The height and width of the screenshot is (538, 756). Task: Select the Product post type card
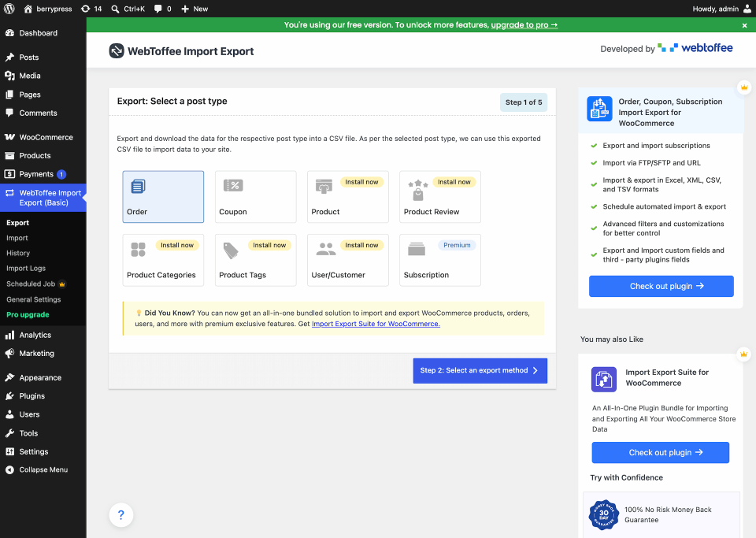(x=347, y=197)
